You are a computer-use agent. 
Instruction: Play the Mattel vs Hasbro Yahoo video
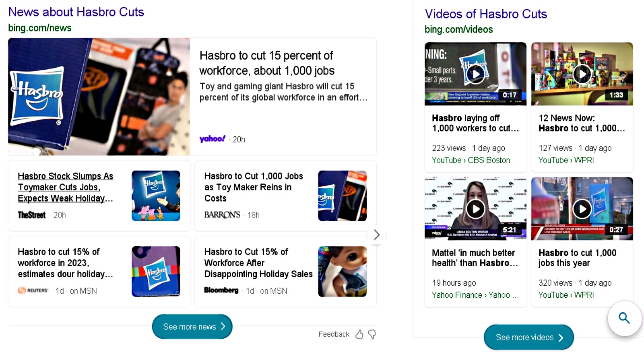click(x=475, y=209)
